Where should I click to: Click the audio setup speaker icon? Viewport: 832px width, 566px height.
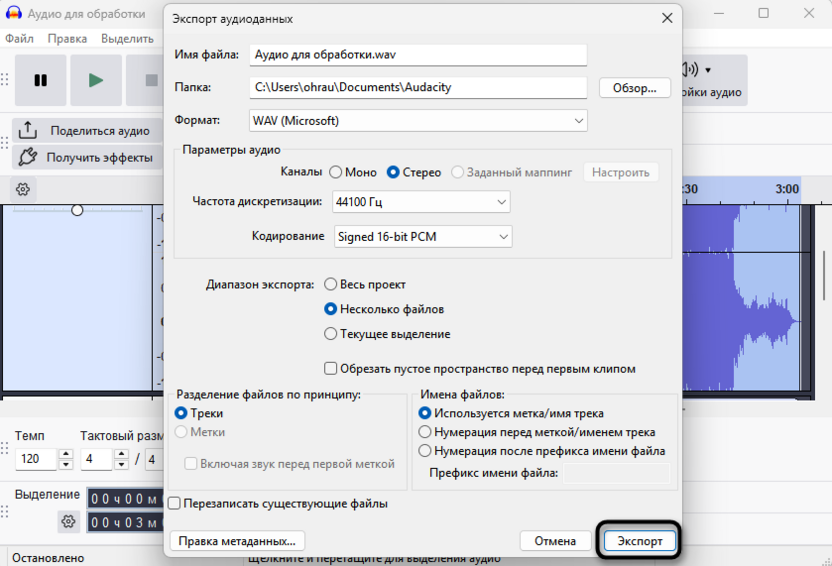click(690, 69)
